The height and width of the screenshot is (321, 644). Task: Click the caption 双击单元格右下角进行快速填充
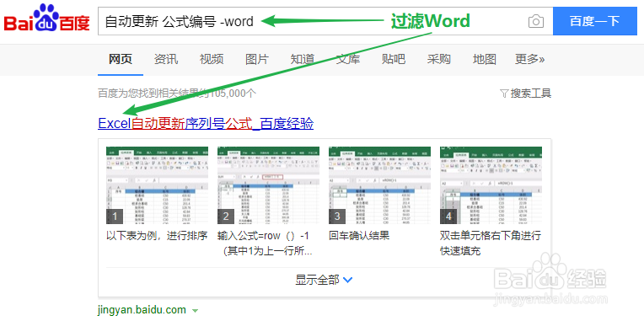(x=491, y=243)
